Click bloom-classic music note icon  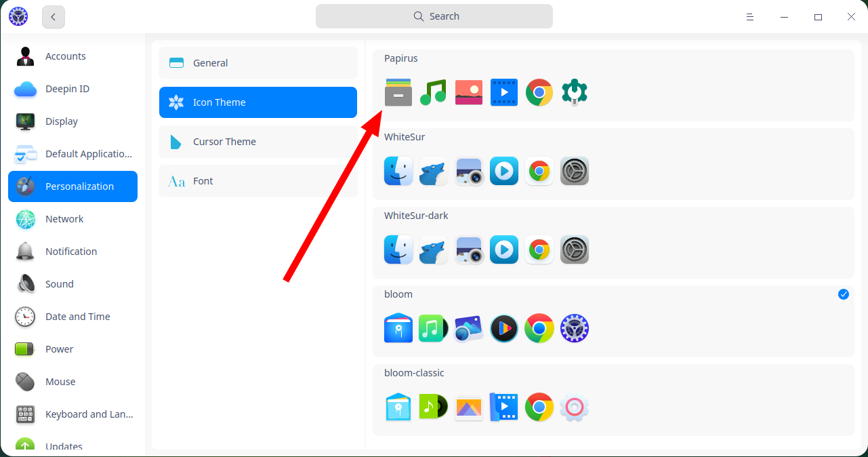tap(434, 407)
